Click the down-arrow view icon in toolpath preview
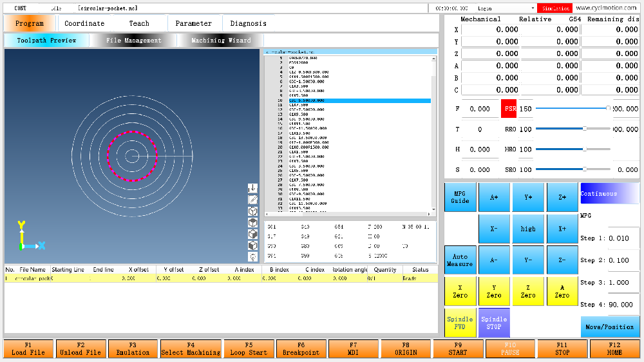The image size is (644, 362). [252, 188]
